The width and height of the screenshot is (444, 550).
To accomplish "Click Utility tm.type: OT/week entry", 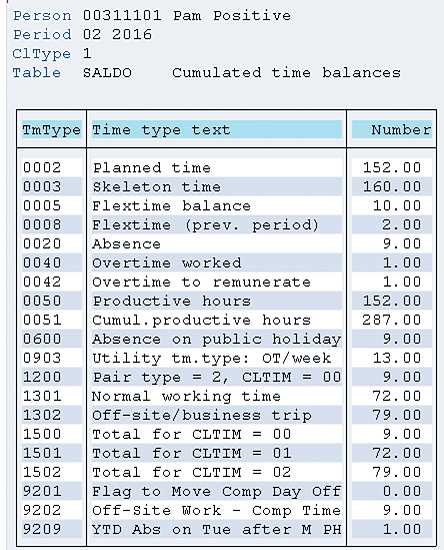I will (211, 358).
